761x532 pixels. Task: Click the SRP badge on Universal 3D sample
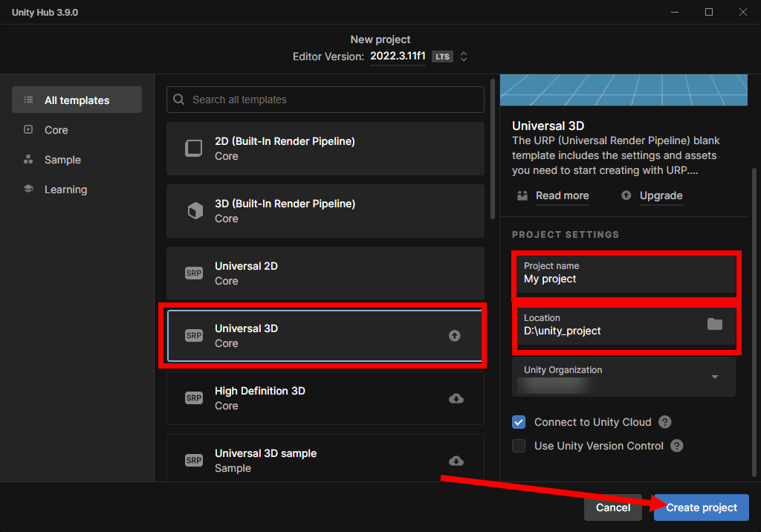(x=194, y=460)
